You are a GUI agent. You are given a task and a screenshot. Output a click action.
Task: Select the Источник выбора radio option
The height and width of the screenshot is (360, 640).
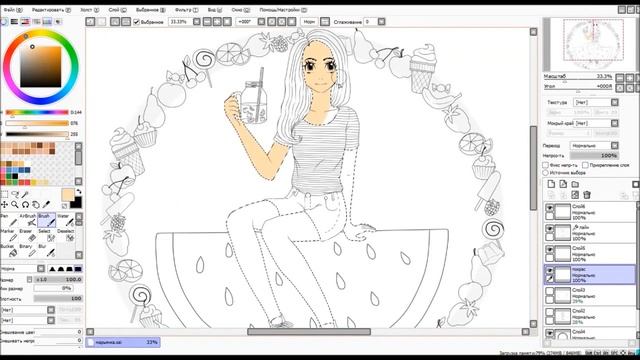pos(545,173)
